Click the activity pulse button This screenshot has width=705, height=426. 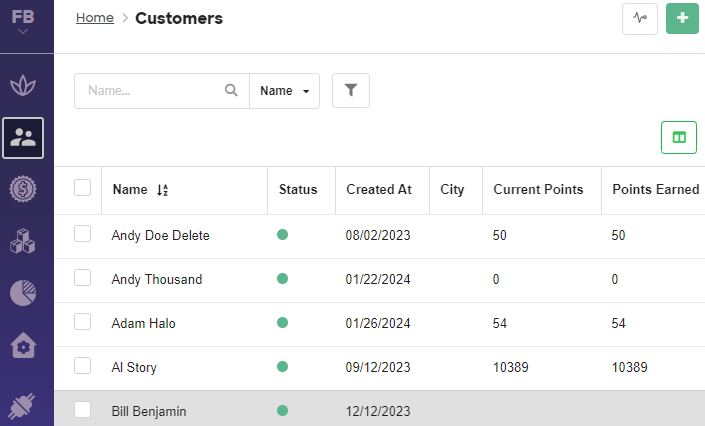click(640, 18)
